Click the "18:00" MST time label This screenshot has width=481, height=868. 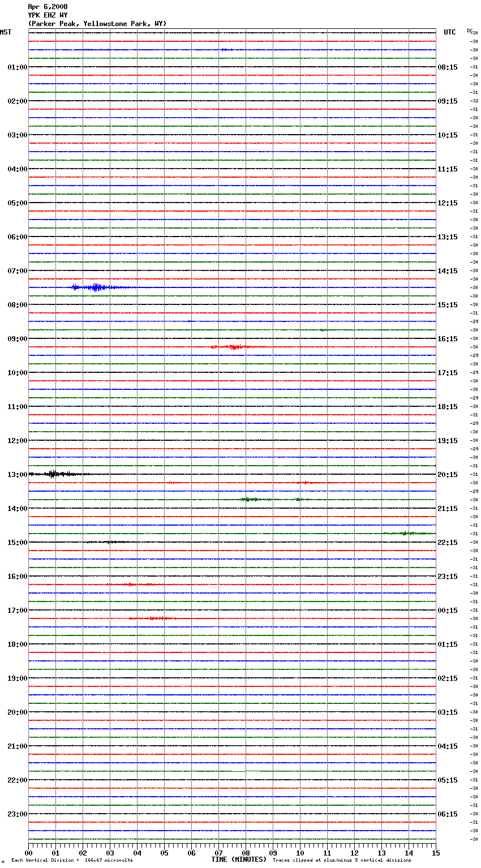18,644
